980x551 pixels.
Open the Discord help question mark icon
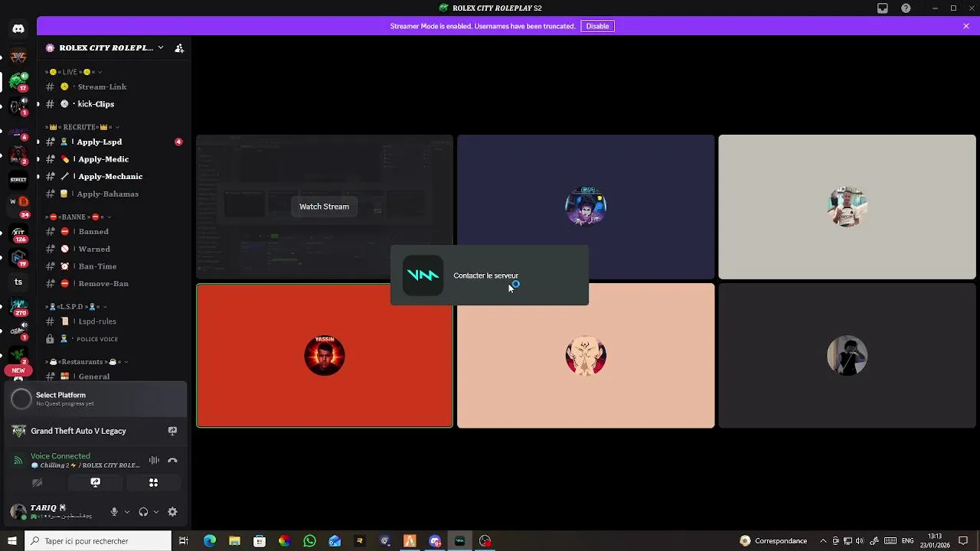[x=906, y=8]
